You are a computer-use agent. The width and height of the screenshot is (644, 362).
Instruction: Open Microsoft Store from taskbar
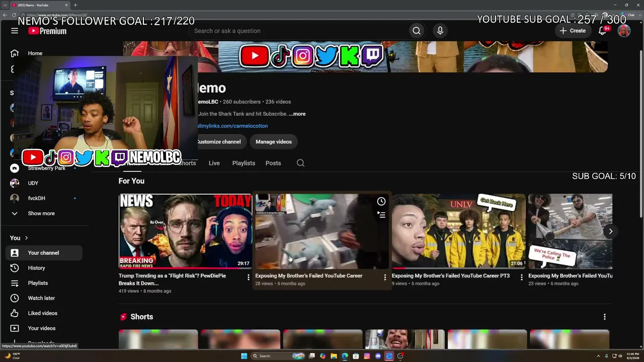tap(356, 356)
